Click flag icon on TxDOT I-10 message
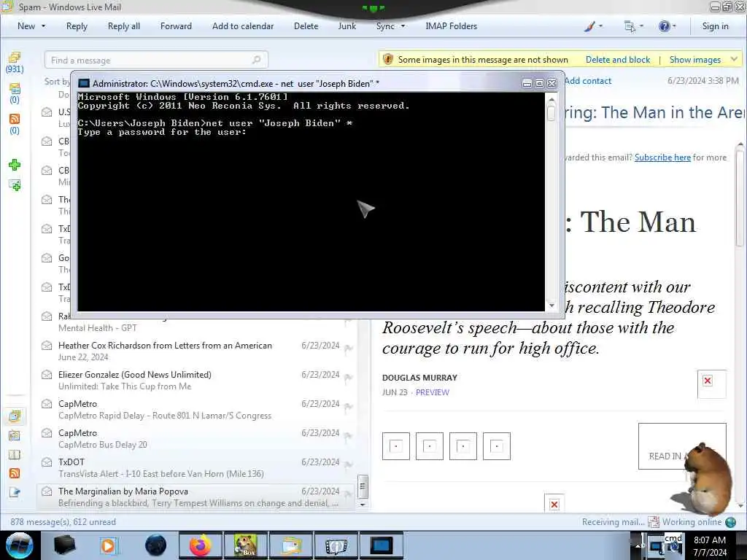 point(348,465)
